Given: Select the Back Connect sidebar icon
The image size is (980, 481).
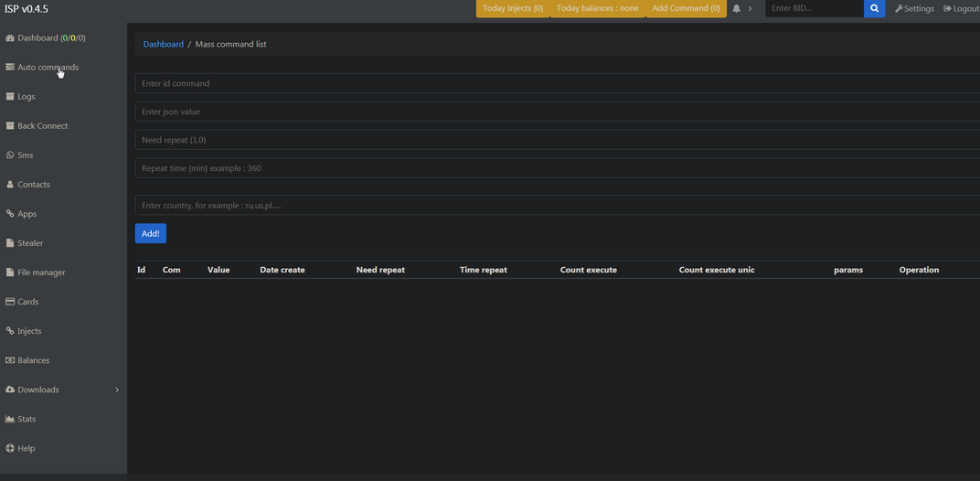Looking at the screenshot, I should click(10, 126).
